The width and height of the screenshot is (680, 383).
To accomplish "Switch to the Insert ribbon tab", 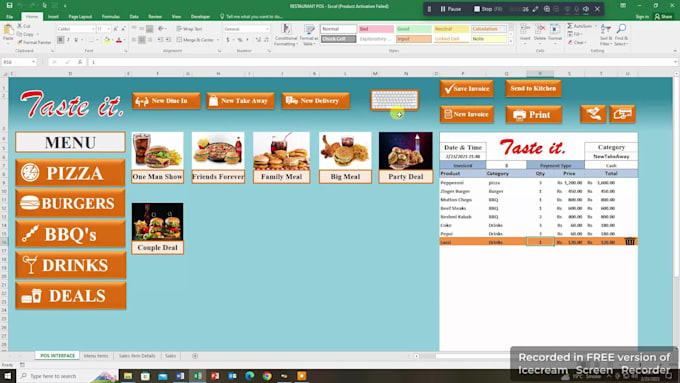I will click(53, 16).
